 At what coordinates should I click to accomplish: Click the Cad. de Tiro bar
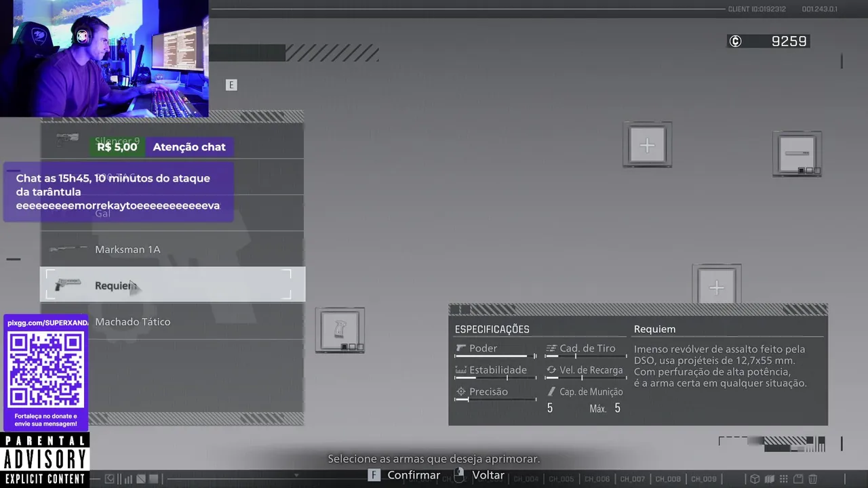585,356
